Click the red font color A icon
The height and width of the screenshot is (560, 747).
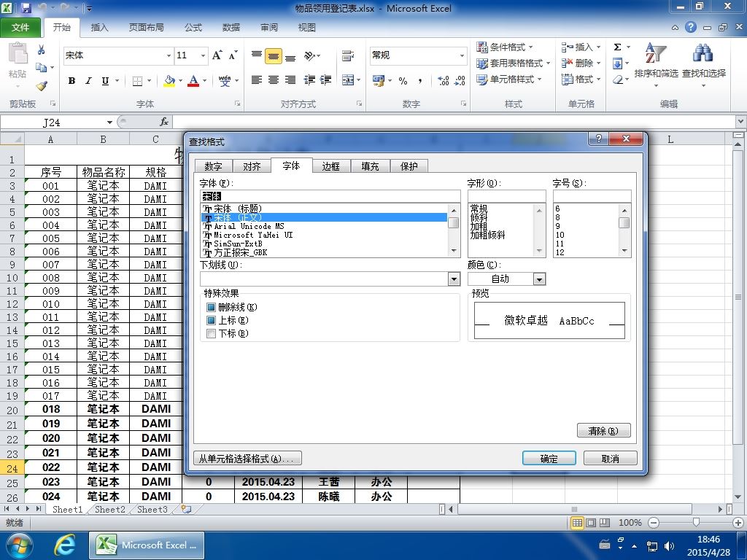coord(193,81)
